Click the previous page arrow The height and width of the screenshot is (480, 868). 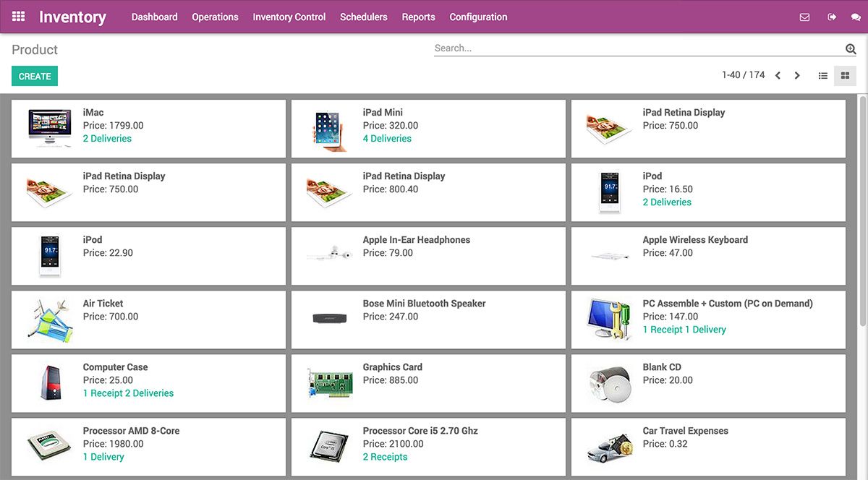point(777,74)
